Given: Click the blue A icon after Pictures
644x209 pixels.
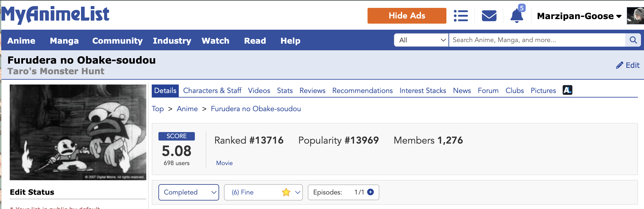Looking at the screenshot, I should (567, 90).
